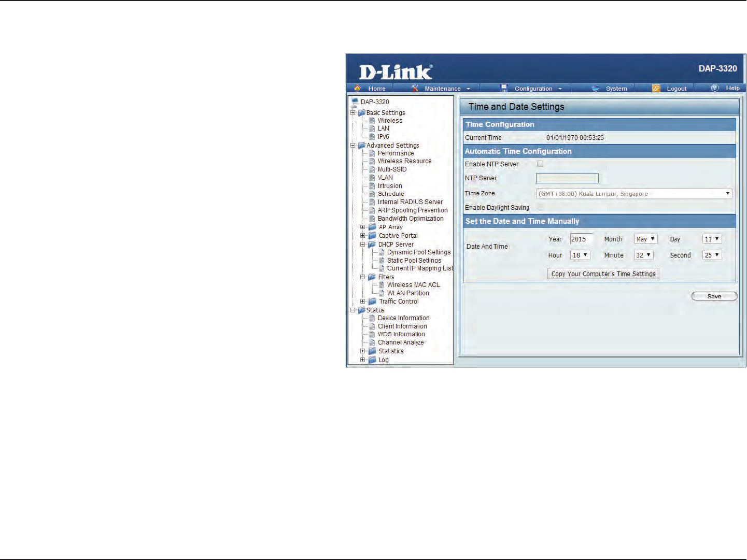Click the Traffic Control folder icon
747x560 pixels.
coord(372,301)
